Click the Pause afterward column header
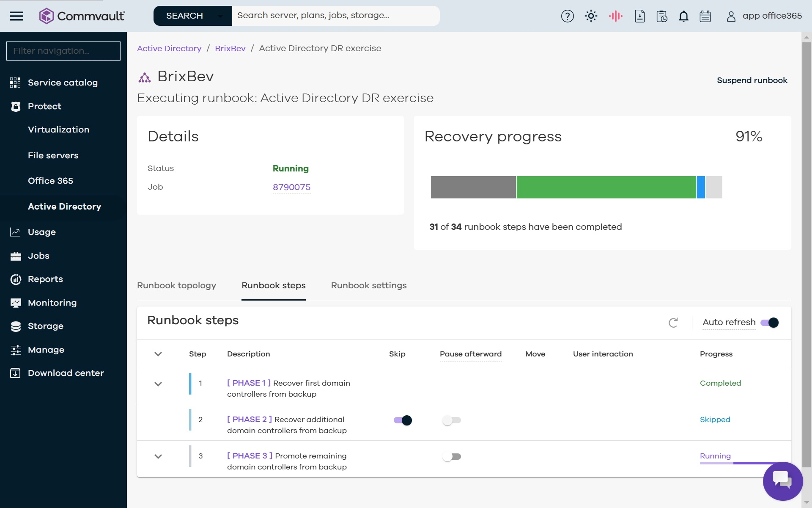This screenshot has width=812, height=508. (x=471, y=354)
